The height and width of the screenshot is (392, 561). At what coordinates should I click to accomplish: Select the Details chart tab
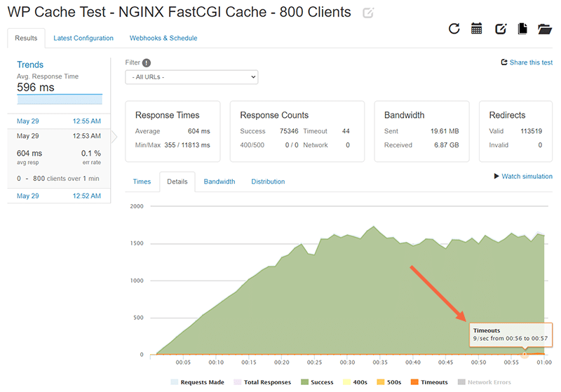click(177, 182)
